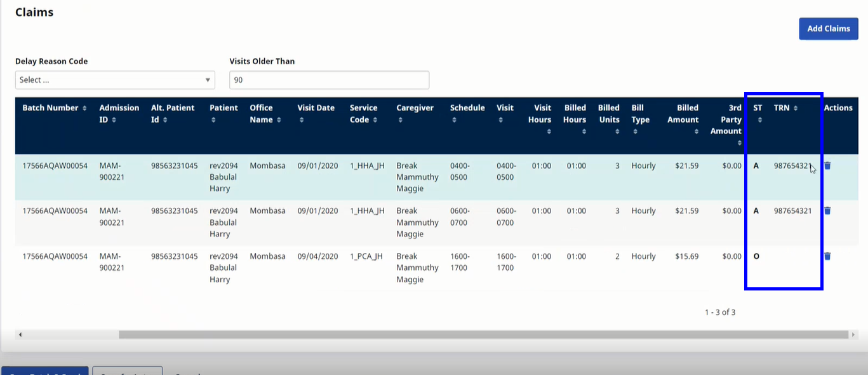Delete the first claim row (0400-0500)
868x375 pixels.
pos(827,166)
